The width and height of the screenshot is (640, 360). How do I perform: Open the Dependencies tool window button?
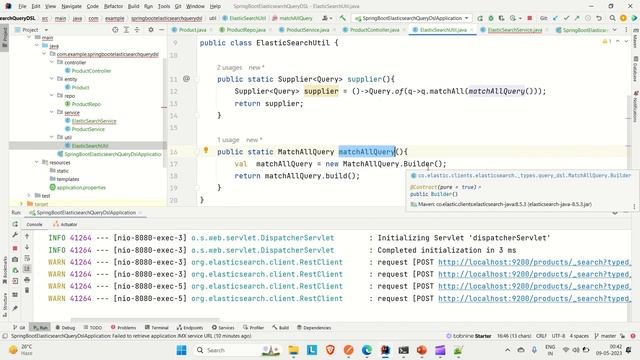(314, 327)
